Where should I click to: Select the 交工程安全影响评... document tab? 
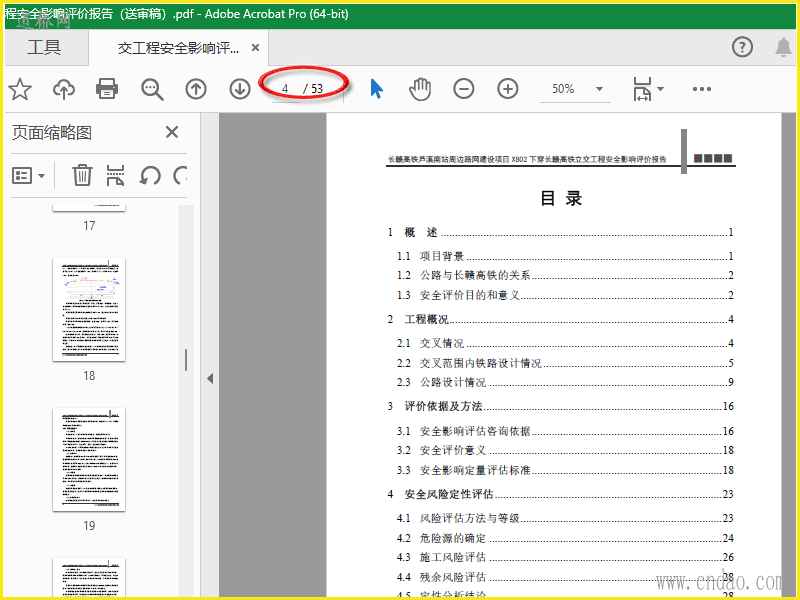click(x=179, y=48)
